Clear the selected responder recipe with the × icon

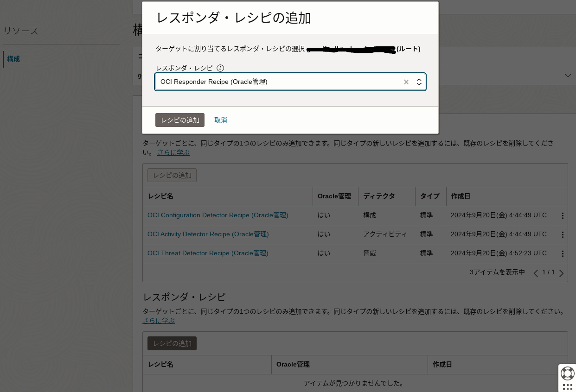[x=406, y=82]
